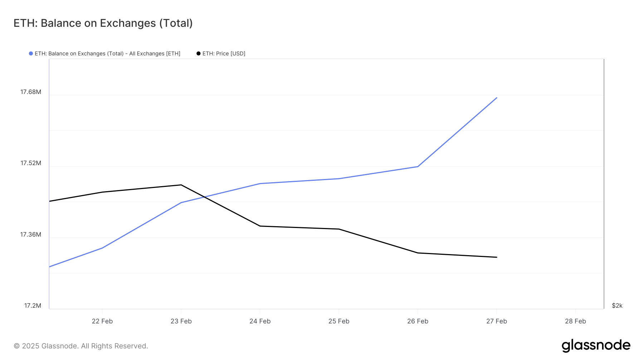The height and width of the screenshot is (362, 644).
Task: Click the chart title ETH: Balance on Exchanges
Action: [103, 23]
